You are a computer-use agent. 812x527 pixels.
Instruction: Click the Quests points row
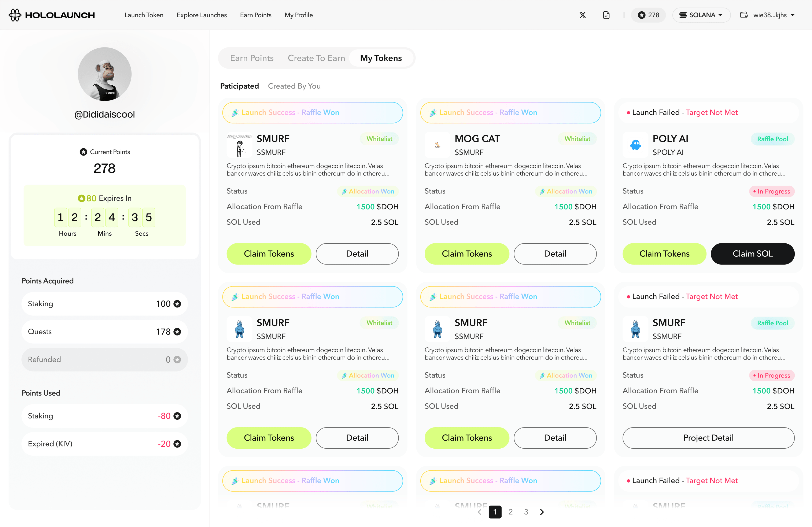pos(104,332)
